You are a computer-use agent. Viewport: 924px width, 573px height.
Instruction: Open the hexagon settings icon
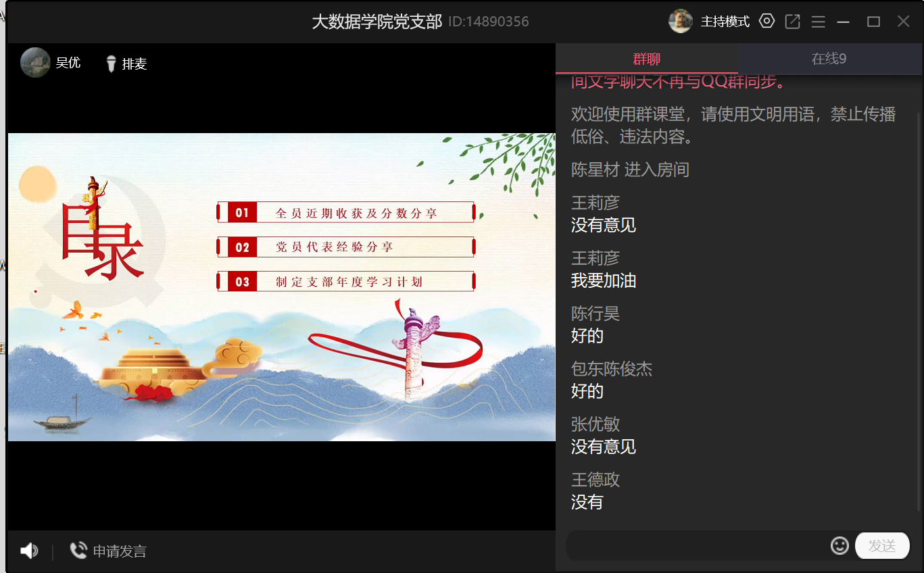pos(767,21)
